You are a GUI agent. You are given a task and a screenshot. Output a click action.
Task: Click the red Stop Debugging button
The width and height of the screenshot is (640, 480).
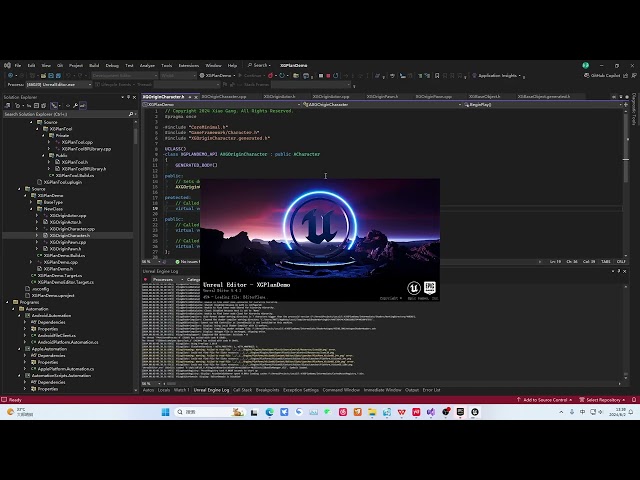coord(328,76)
